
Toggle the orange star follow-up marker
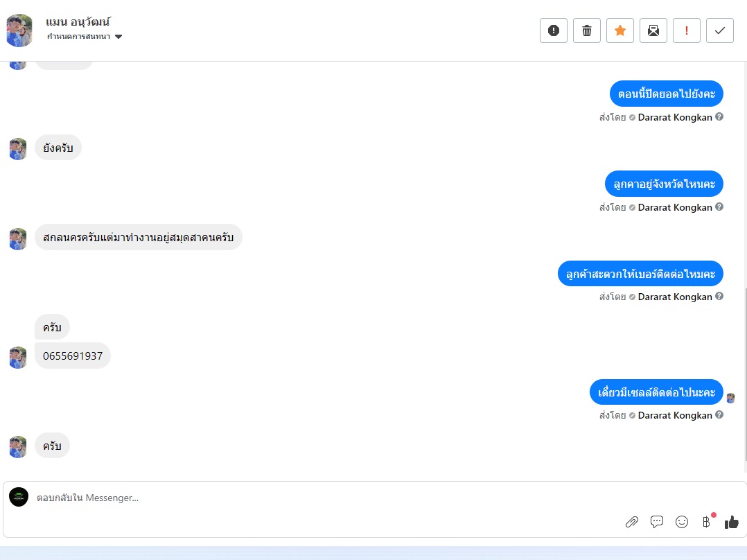coord(619,30)
